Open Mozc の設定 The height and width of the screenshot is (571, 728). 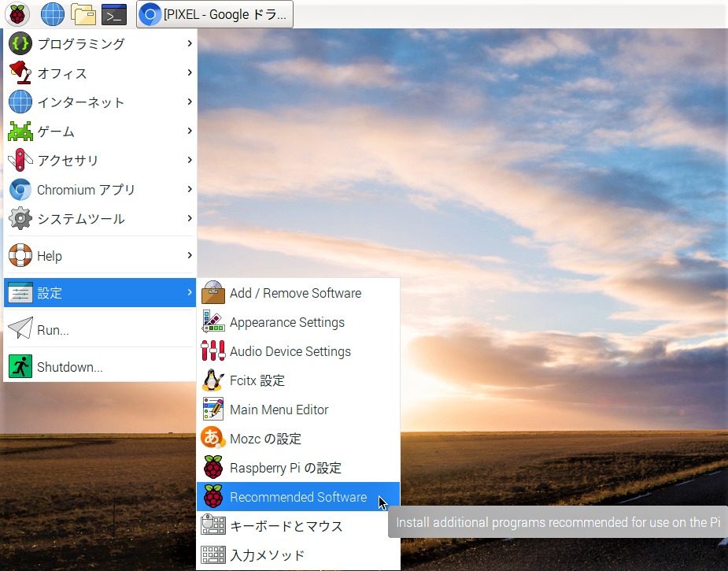[298, 439]
